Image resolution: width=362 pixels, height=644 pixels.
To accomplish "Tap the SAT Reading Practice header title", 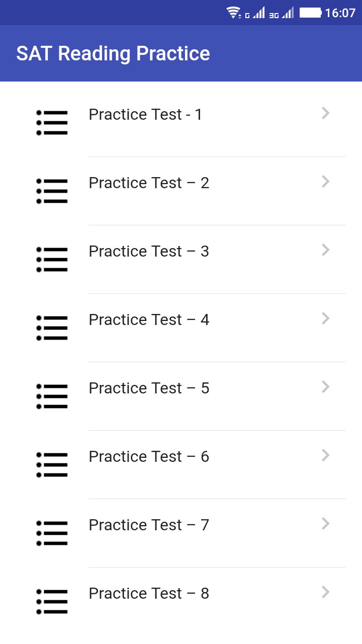I will point(113,53).
